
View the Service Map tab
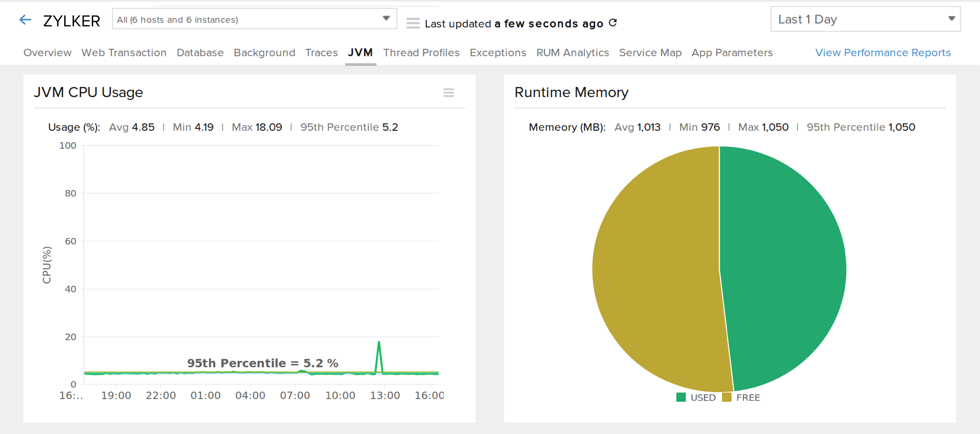650,53
